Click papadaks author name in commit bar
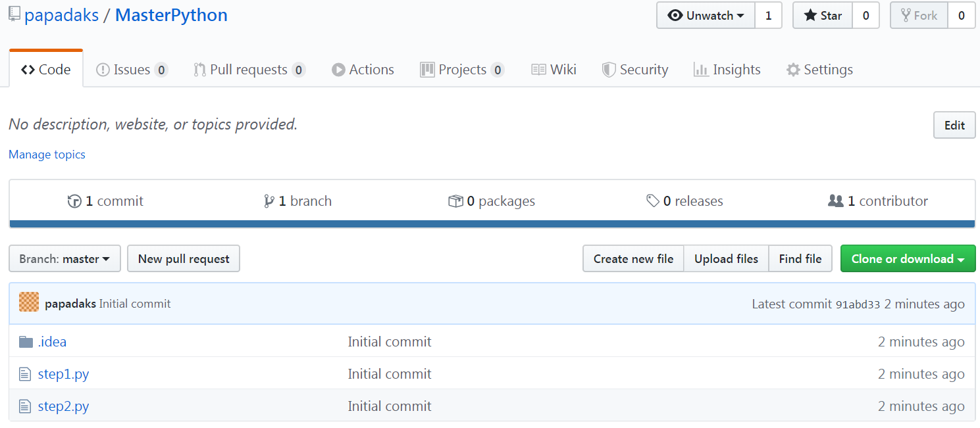This screenshot has height=428, width=980. [70, 304]
